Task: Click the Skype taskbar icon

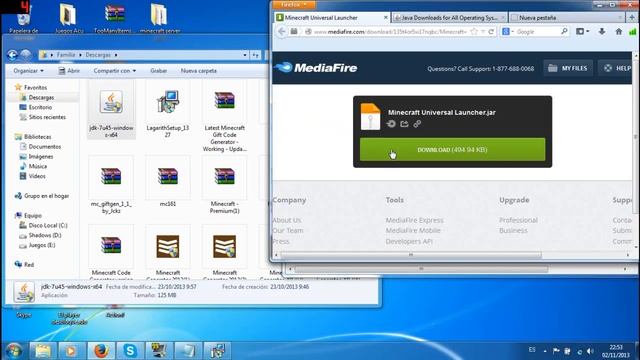Action: pos(130,351)
